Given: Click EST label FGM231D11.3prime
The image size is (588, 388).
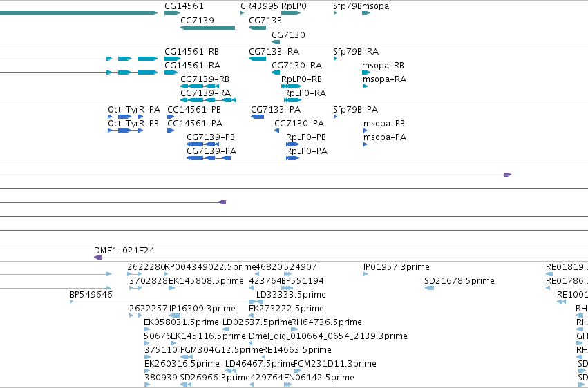Looking at the screenshot, I should (x=335, y=364).
